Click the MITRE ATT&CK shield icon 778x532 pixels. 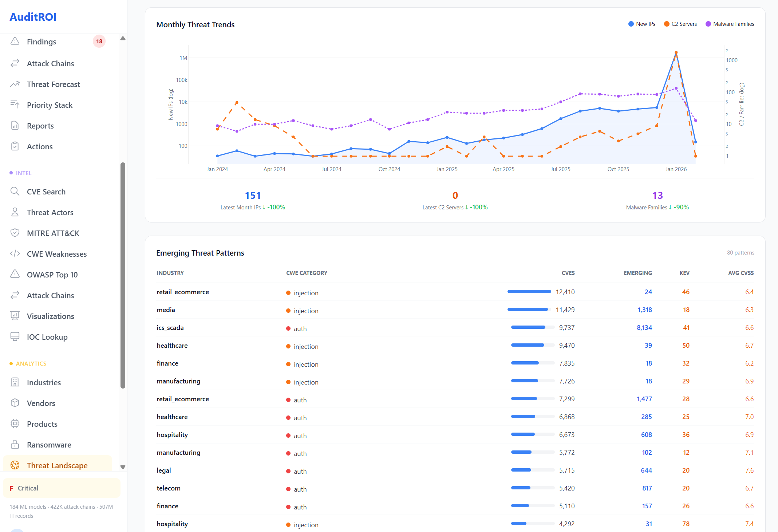click(x=15, y=233)
